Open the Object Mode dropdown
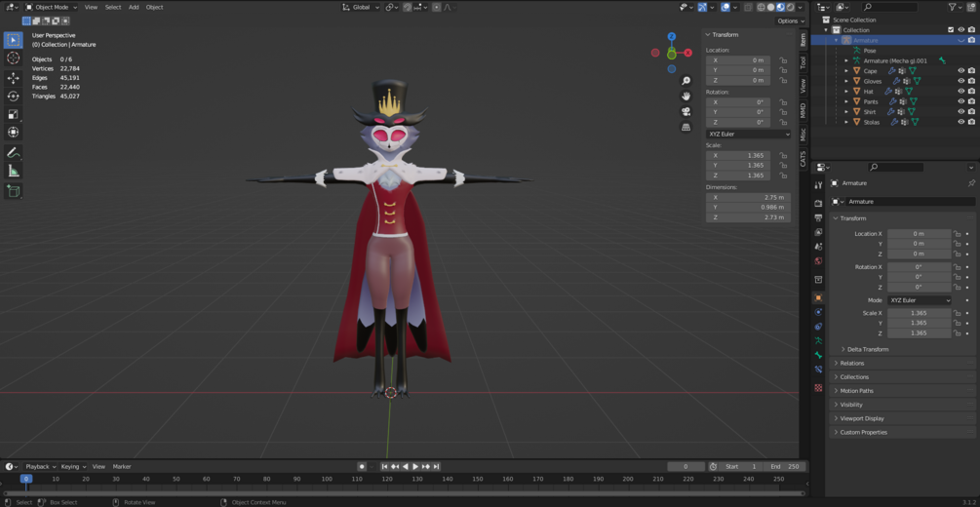This screenshot has height=507, width=980. coord(52,7)
